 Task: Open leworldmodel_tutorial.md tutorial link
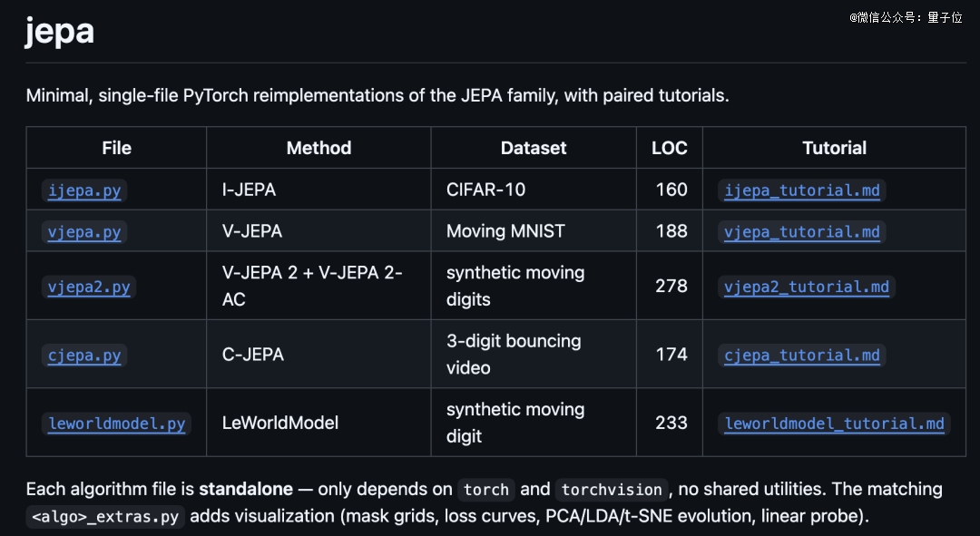pos(835,424)
